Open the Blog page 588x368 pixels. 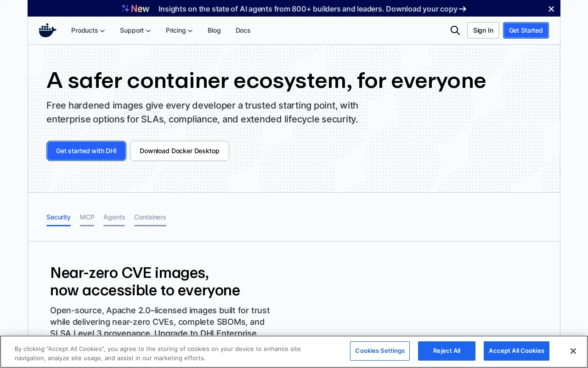click(x=214, y=30)
